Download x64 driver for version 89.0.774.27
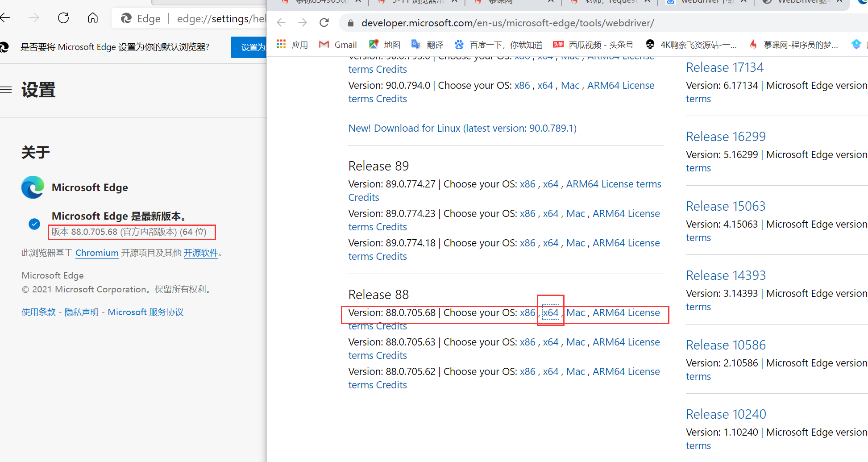This screenshot has width=868, height=462. click(551, 184)
